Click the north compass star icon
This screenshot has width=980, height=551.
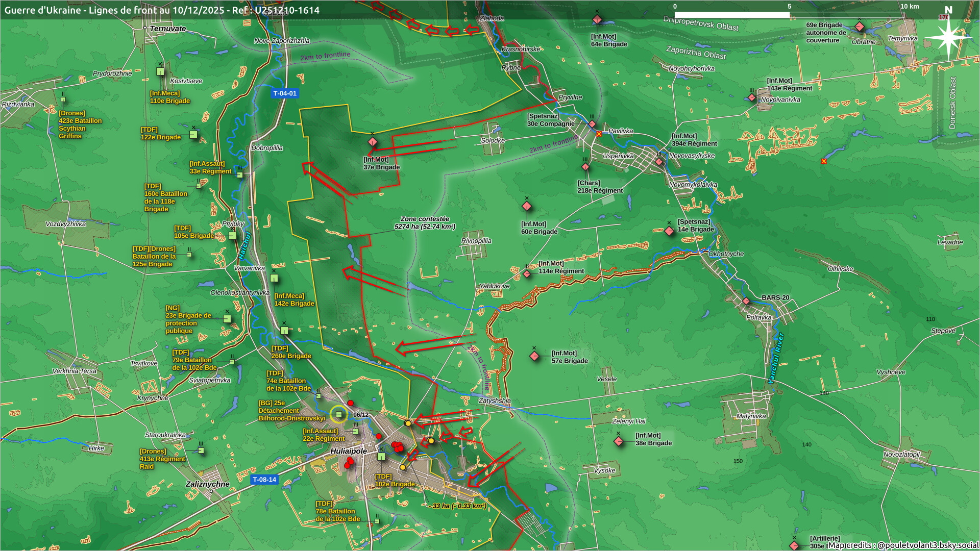tap(948, 37)
